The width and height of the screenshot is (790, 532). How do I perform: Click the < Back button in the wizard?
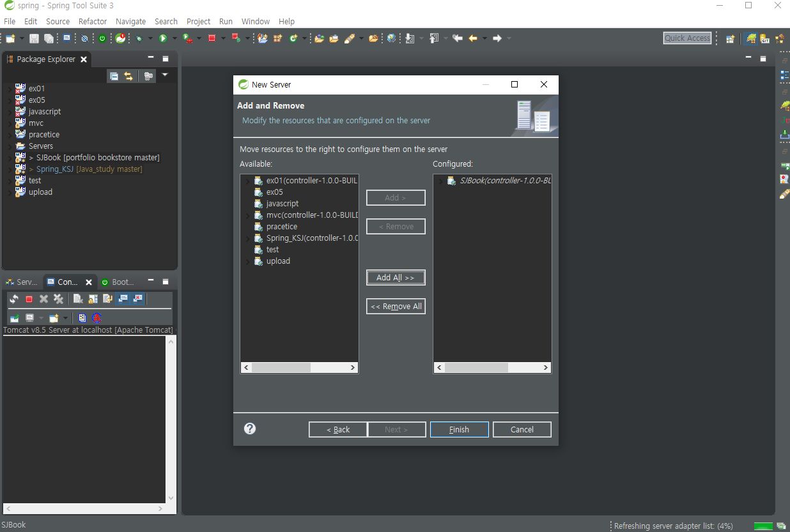click(x=338, y=429)
